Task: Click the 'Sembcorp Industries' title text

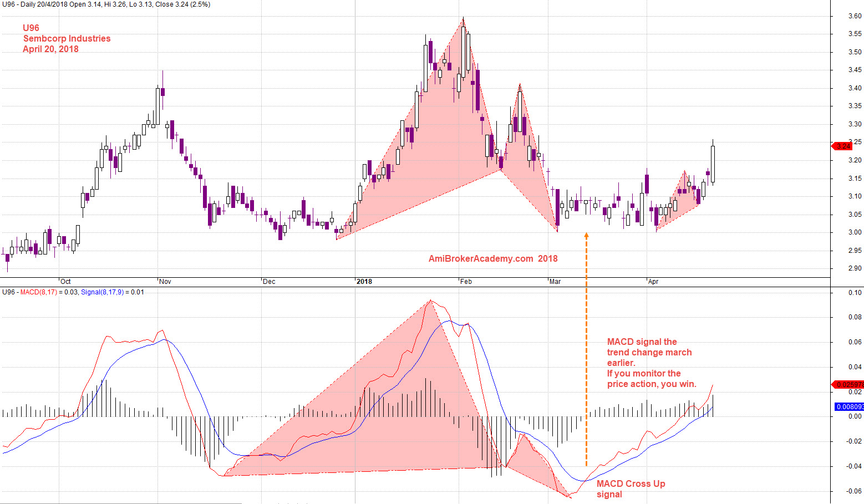Action: (x=67, y=38)
